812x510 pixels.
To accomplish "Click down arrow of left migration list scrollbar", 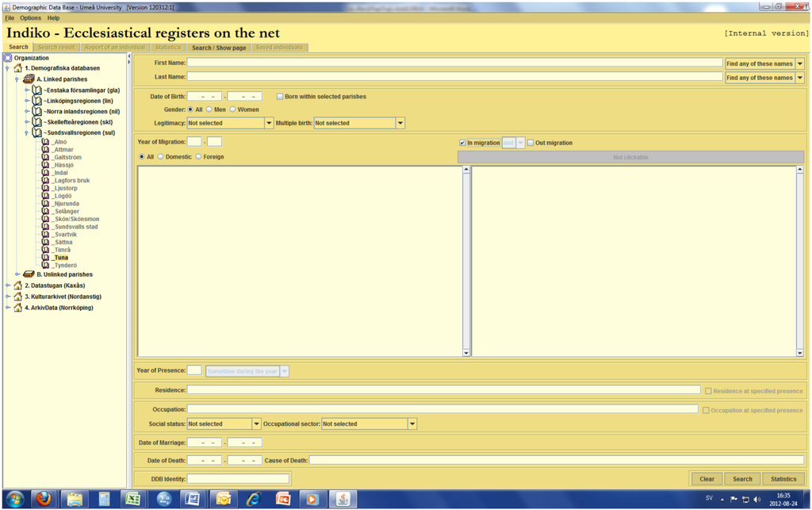I will pos(466,353).
